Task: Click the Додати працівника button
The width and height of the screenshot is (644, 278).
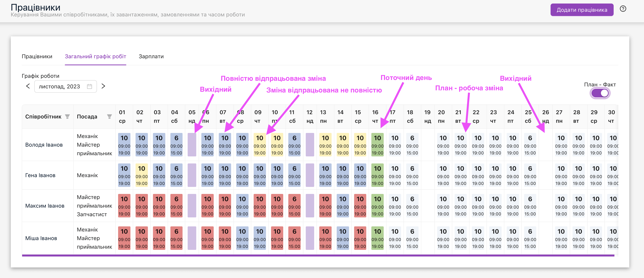Action: 582,10
